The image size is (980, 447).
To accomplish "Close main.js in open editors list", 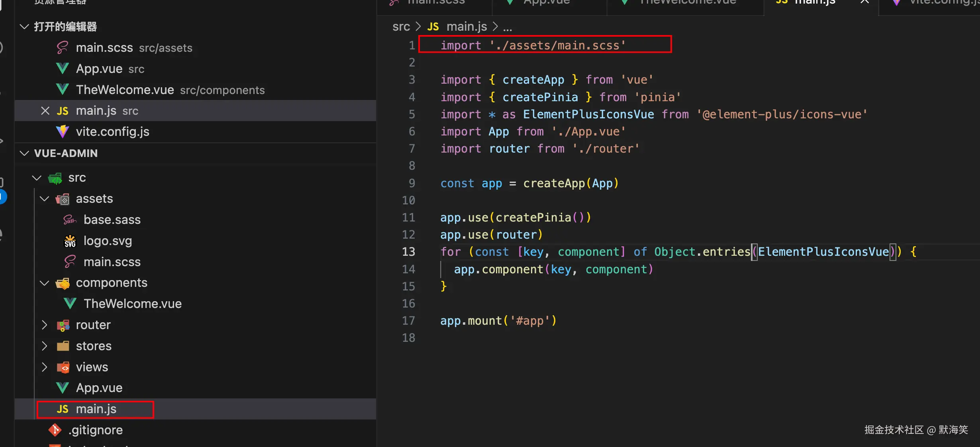I will 45,111.
